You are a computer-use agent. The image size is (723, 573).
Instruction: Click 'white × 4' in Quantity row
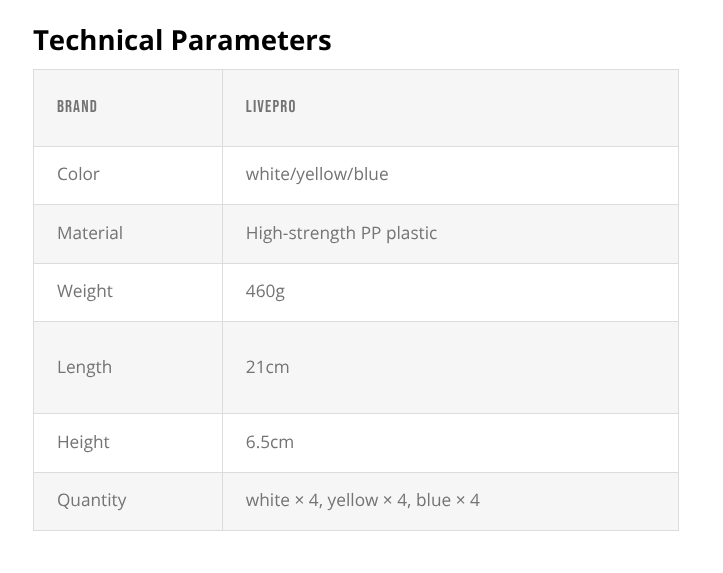tap(282, 500)
